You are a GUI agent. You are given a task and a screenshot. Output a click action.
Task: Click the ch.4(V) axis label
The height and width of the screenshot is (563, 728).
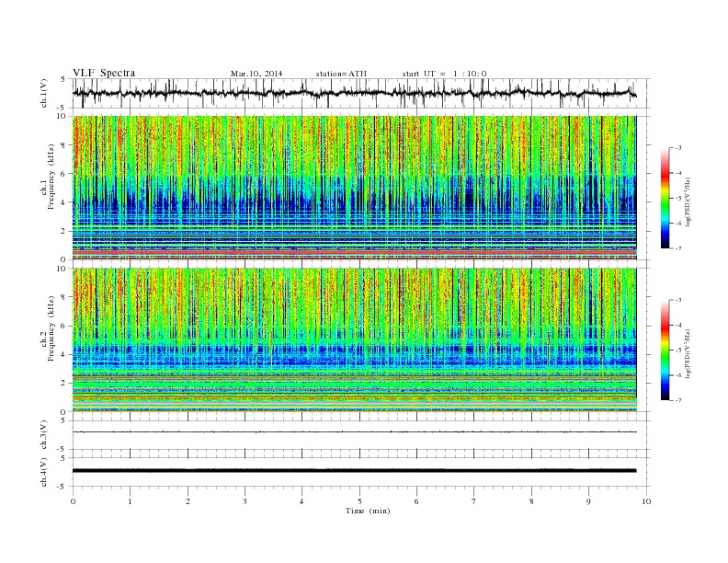44,472
